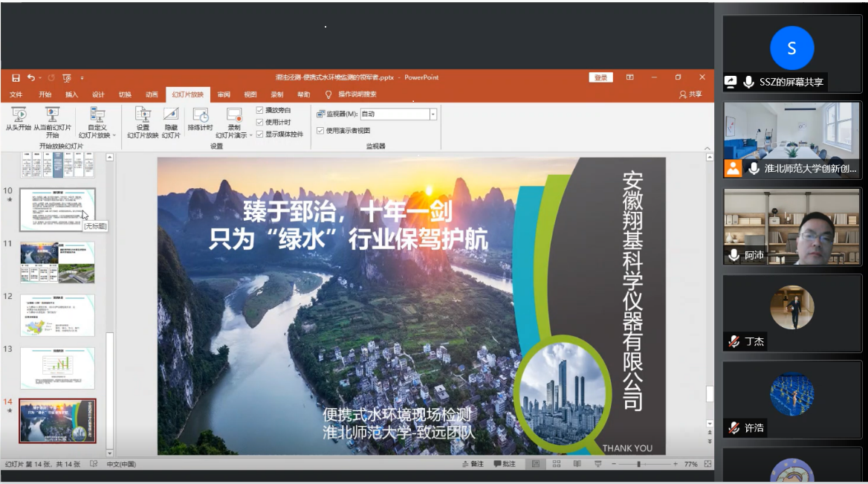Image resolution: width=868 pixels, height=484 pixels.
Task: Toggle Play Narrations (播放旁白) checkbox
Action: click(x=259, y=110)
